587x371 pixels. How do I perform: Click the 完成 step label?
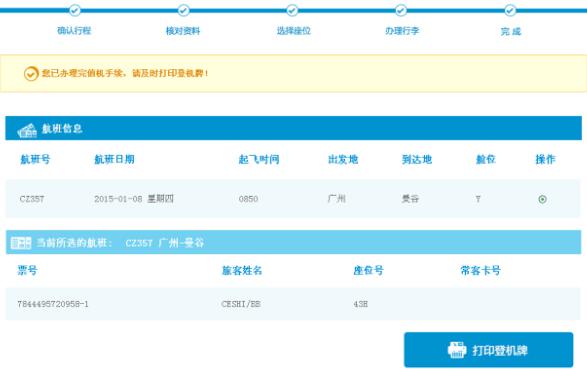click(x=511, y=31)
